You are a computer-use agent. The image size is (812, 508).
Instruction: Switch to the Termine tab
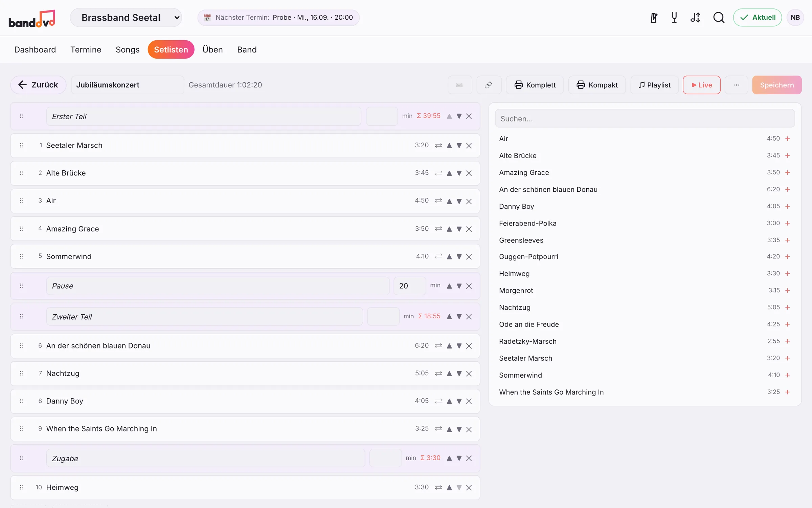[x=86, y=49]
